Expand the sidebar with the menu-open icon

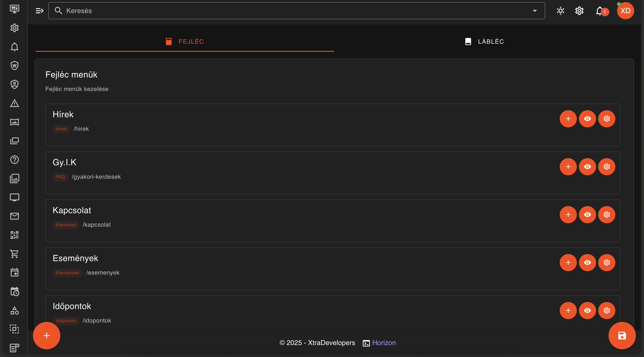[x=40, y=11]
